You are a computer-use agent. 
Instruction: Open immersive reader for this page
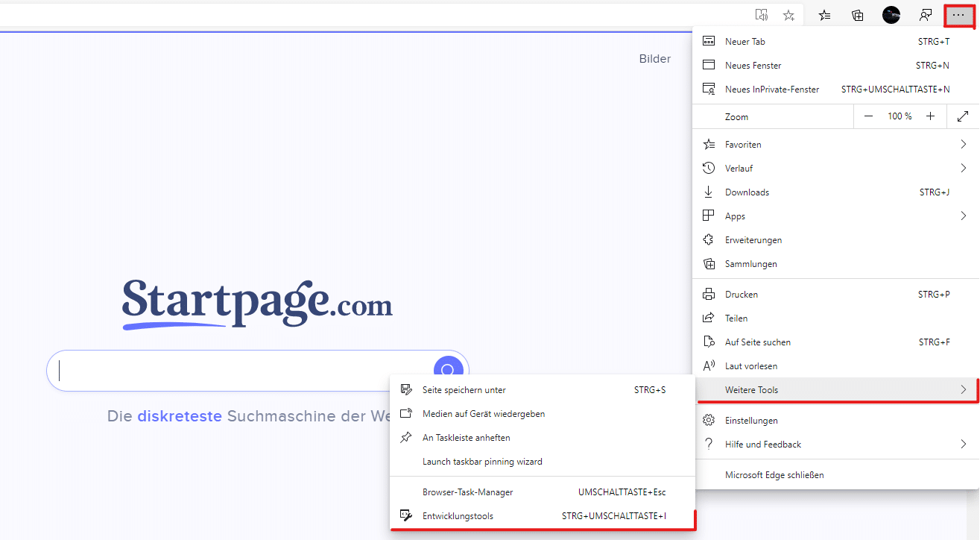pyautogui.click(x=761, y=14)
